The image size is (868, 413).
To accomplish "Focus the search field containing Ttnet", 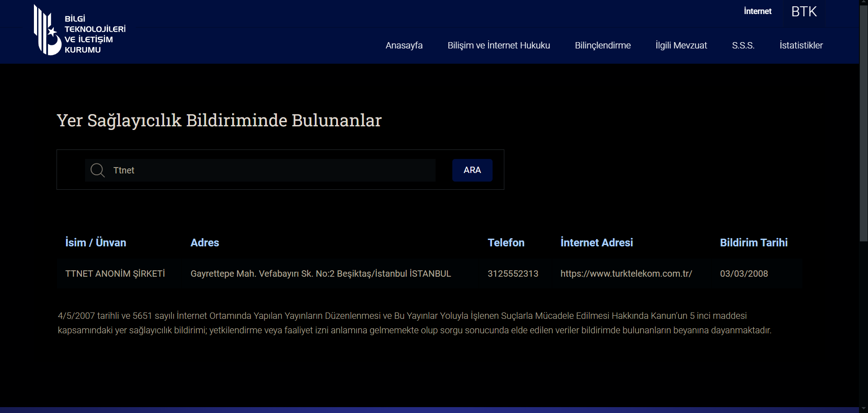I will pyautogui.click(x=260, y=170).
